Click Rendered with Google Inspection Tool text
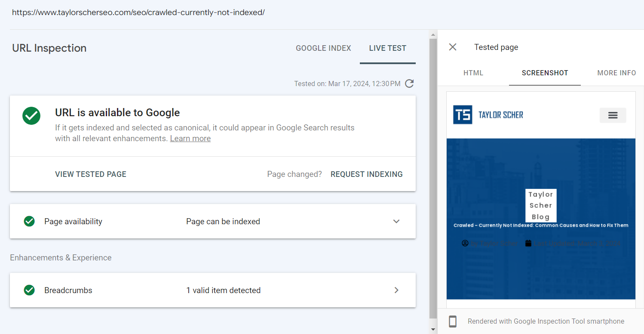Image resolution: width=644 pixels, height=334 pixels. tap(546, 321)
